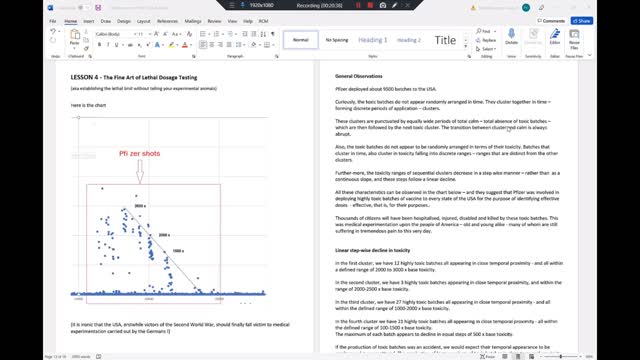The image size is (640, 360).
Task: Open the Select dropdown in Editing
Action: 486,49
